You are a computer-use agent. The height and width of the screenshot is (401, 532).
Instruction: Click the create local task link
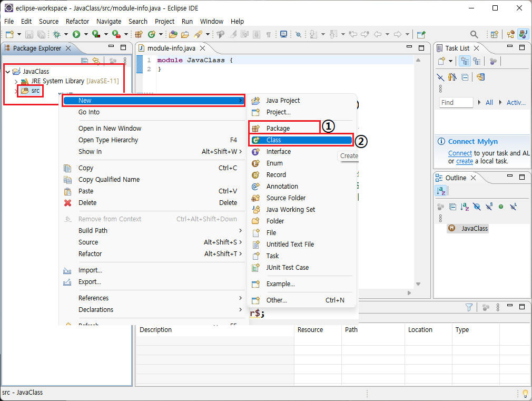[465, 161]
